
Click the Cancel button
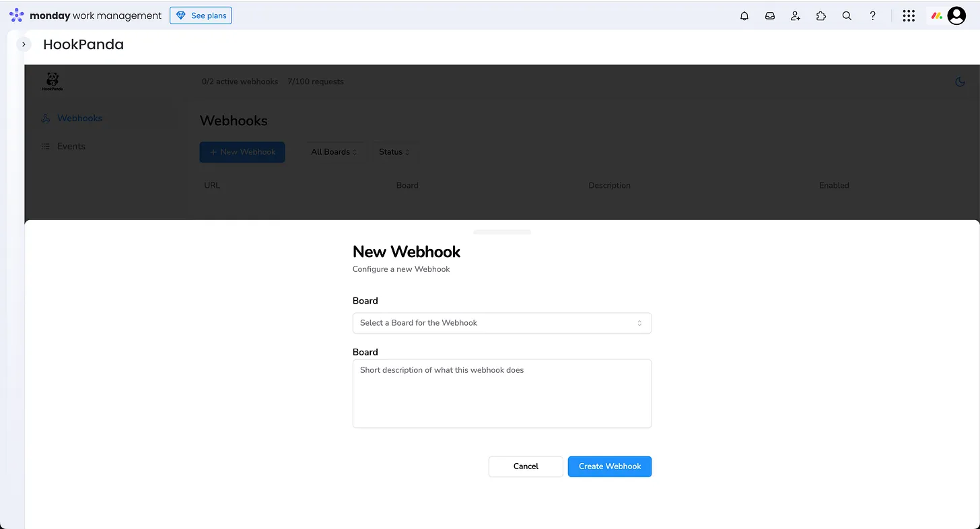tap(525, 466)
